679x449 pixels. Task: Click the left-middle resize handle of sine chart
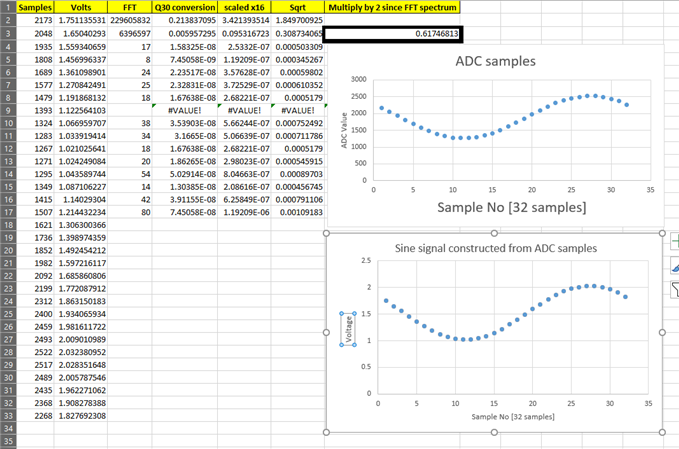(x=327, y=333)
